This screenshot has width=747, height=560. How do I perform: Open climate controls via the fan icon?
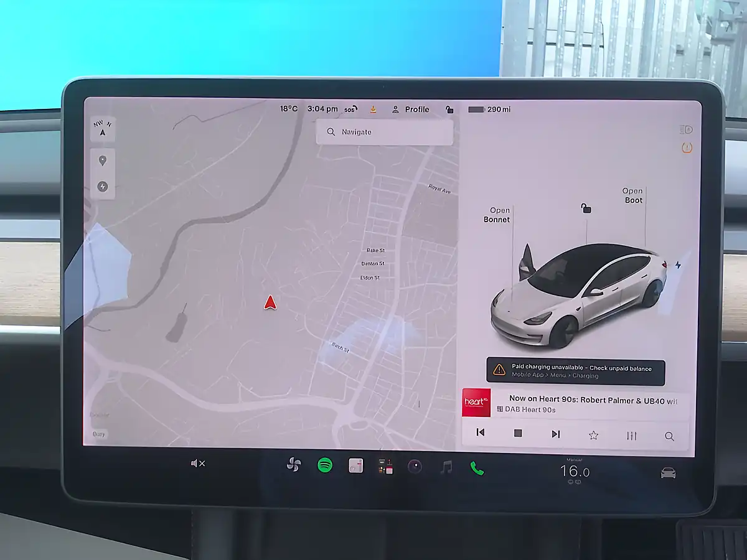(x=294, y=465)
